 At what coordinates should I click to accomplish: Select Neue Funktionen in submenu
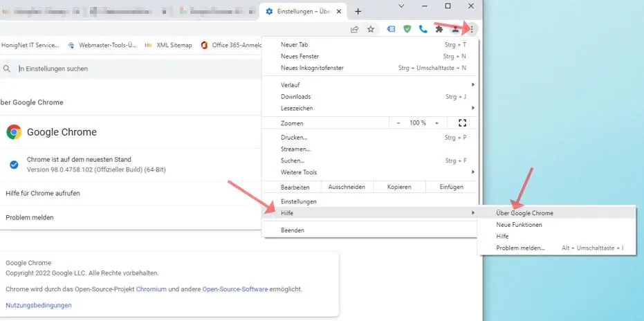coord(557,225)
